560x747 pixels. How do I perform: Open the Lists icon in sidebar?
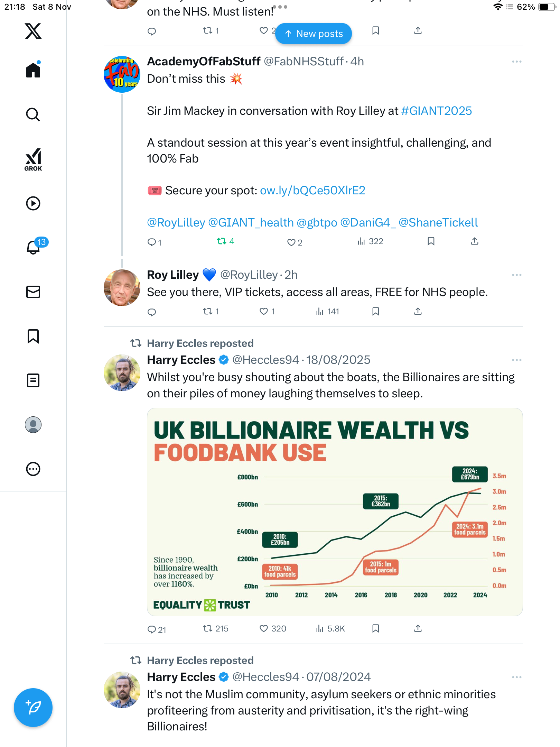pos(33,380)
